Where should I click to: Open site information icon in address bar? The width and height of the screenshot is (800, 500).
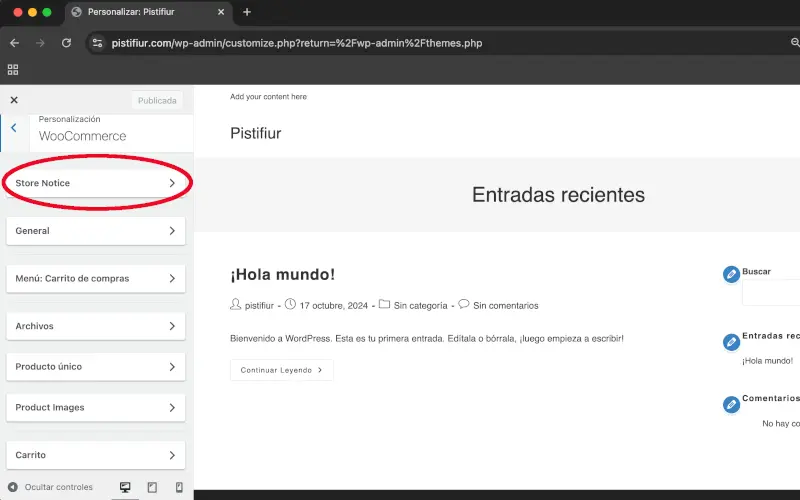[97, 43]
